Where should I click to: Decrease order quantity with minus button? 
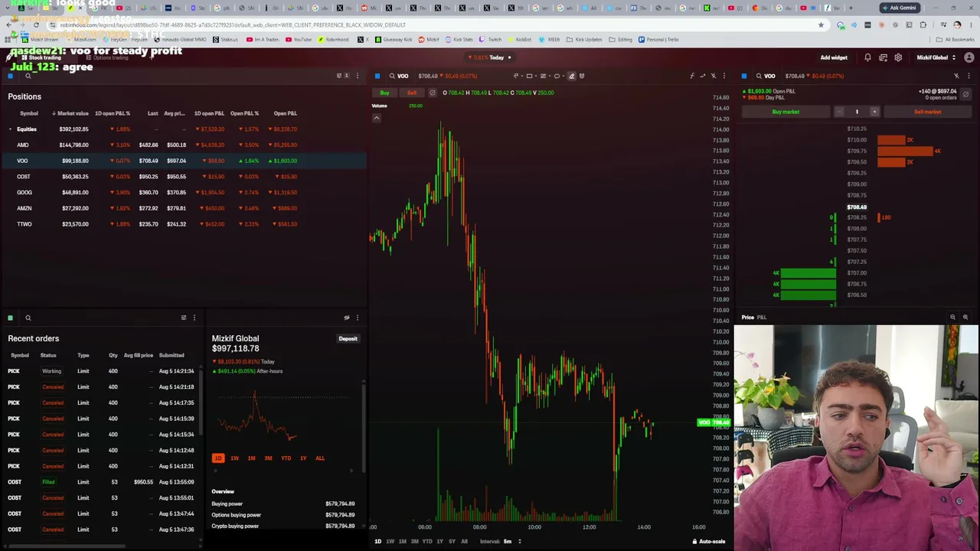click(839, 112)
